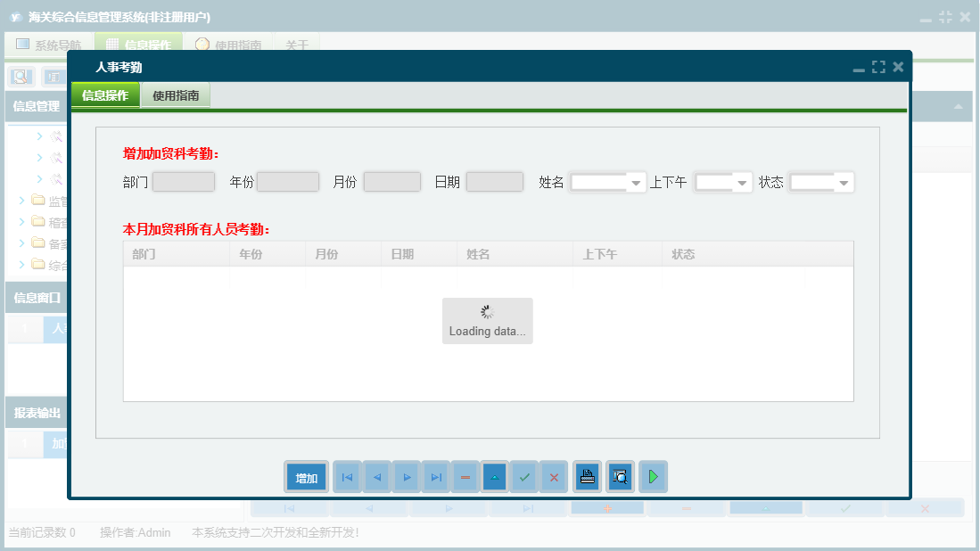The height and width of the screenshot is (551, 980).
Task: Go to last record in dialog toolbar
Action: [436, 477]
